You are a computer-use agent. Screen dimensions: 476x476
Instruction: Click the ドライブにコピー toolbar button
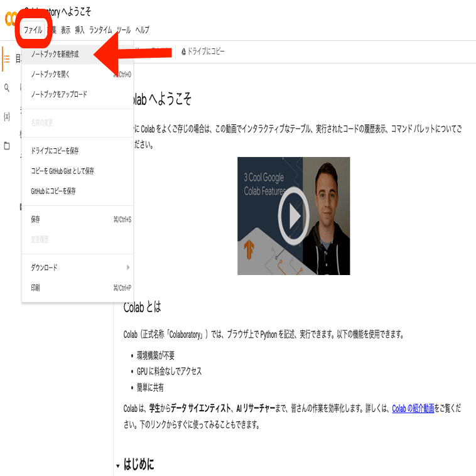pos(203,51)
